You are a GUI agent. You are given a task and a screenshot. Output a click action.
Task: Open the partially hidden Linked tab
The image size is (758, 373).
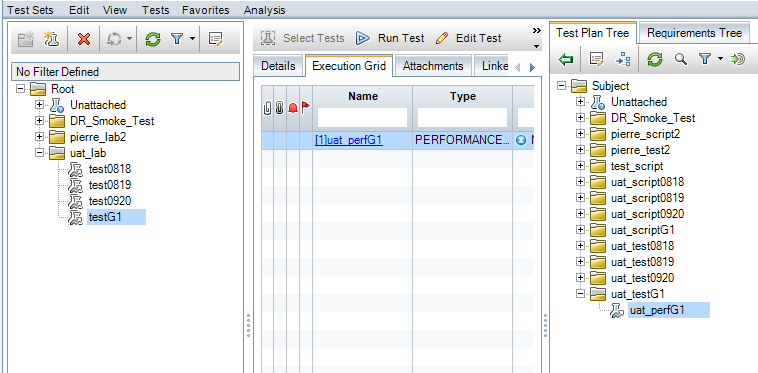[x=491, y=66]
